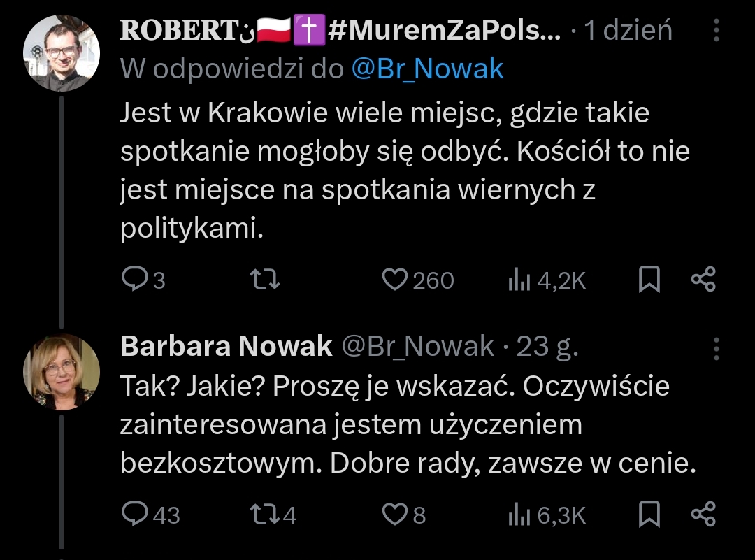Like ROBERT's tweet with 260 likes

(x=396, y=280)
